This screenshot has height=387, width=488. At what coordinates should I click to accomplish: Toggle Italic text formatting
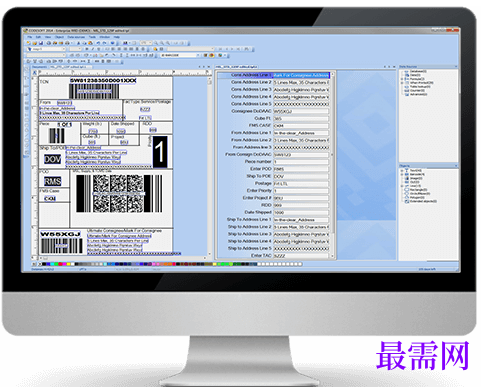coord(93,49)
